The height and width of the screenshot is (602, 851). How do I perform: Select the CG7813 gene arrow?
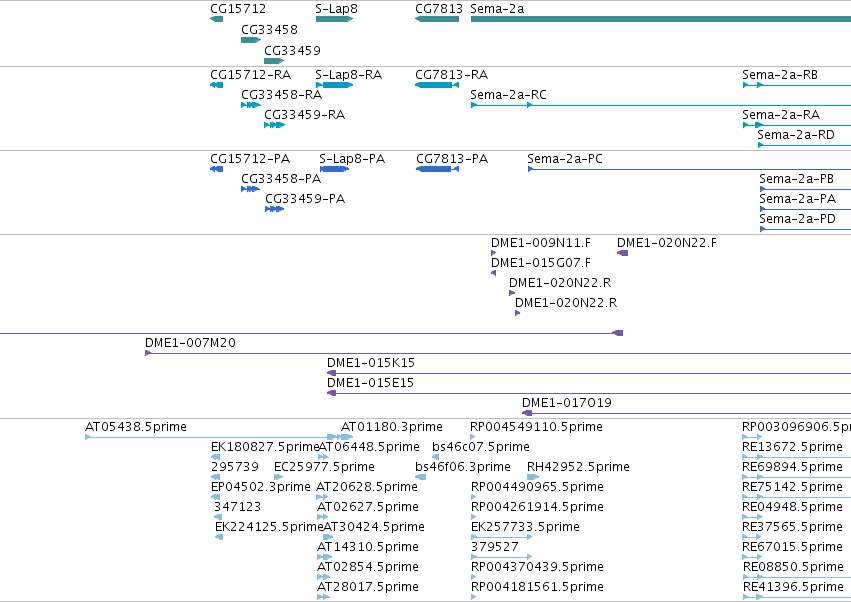(437, 19)
